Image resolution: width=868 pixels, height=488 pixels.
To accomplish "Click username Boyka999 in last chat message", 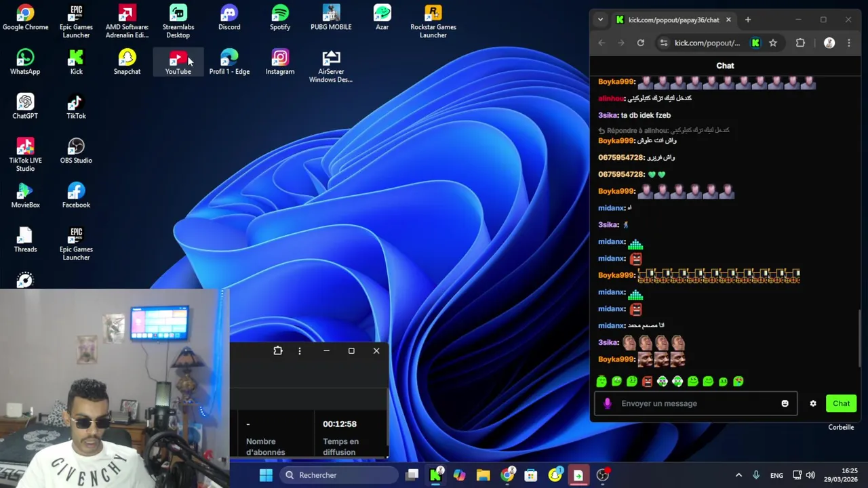I will coord(616,359).
